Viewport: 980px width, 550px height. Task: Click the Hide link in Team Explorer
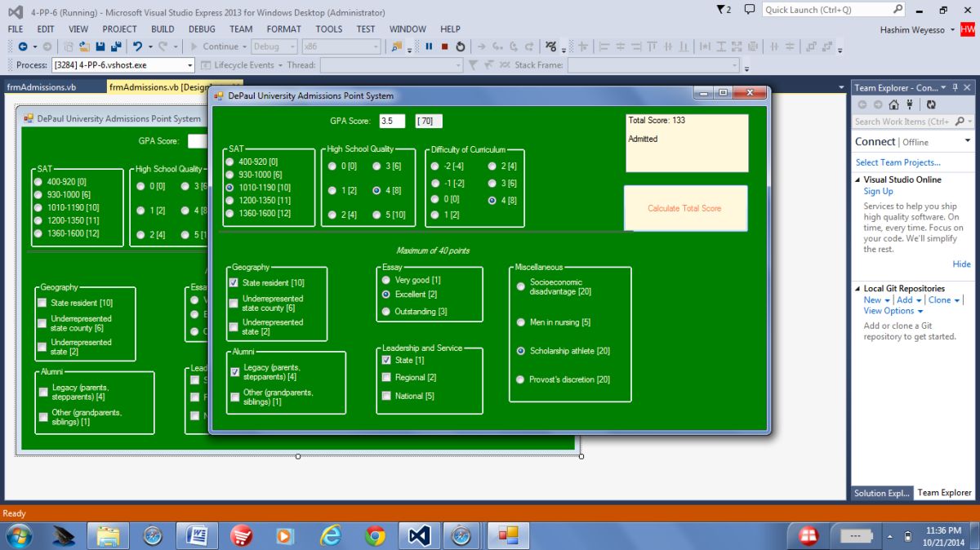point(962,264)
